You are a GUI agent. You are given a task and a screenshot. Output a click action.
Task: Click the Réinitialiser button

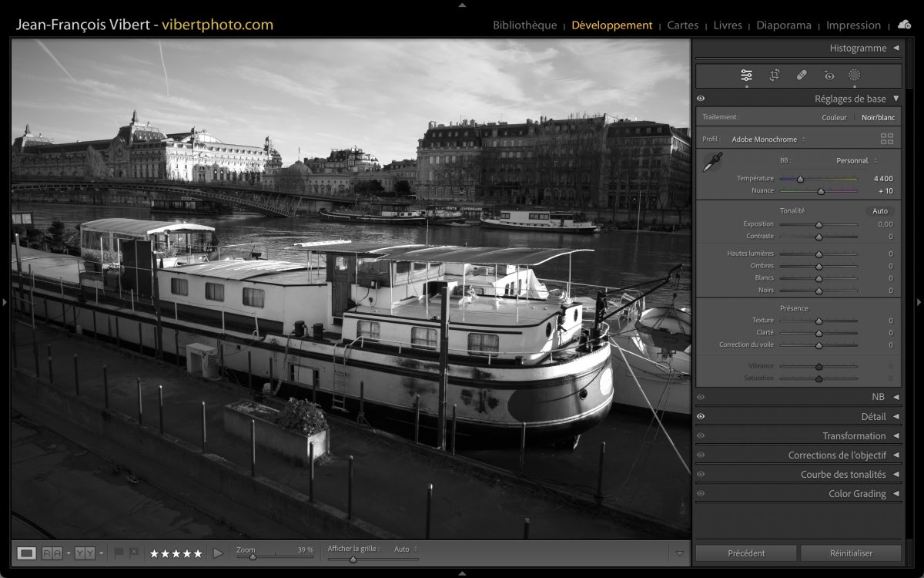click(850, 553)
